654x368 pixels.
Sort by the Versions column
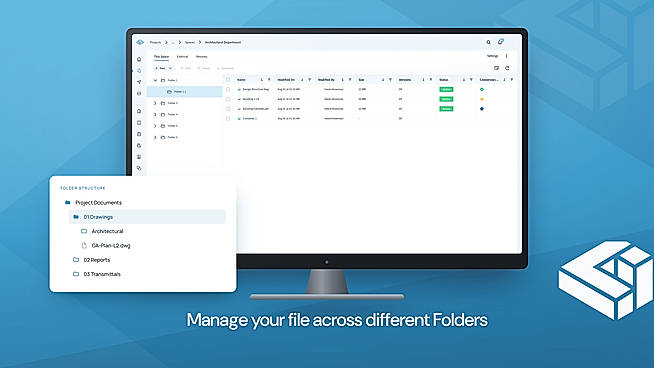(423, 80)
